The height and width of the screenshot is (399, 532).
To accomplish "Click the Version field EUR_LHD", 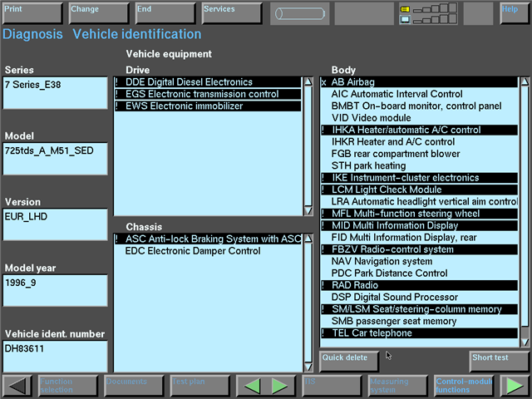I will 56,224.
